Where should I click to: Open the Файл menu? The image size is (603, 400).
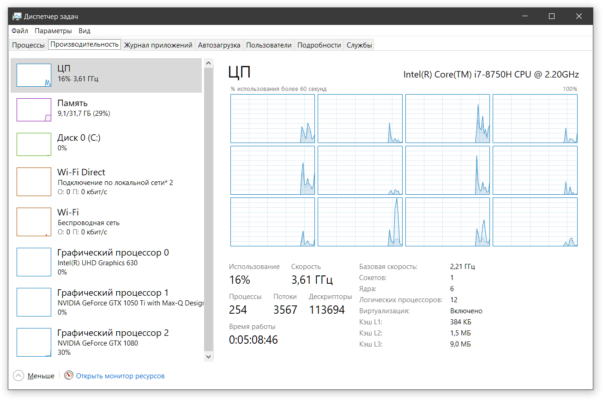coord(20,31)
